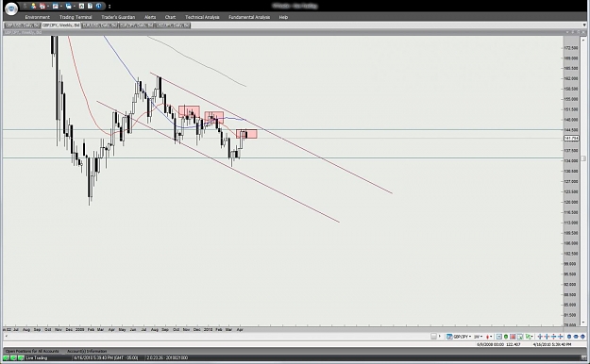
Task: Open the round application orb menu
Action: point(11,8)
